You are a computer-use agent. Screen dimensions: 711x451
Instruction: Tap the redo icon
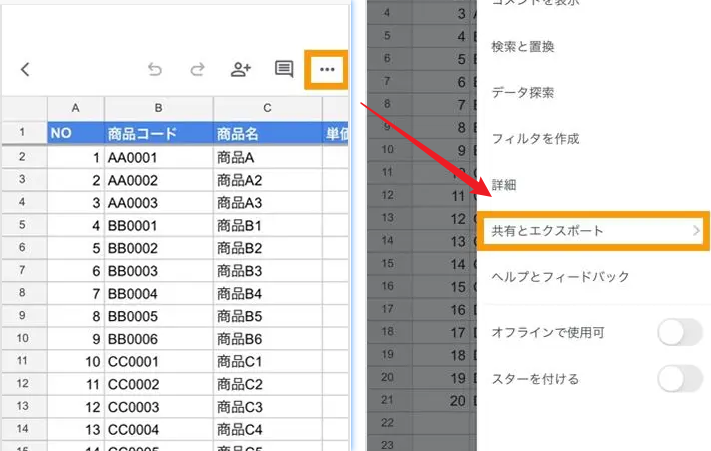197,69
